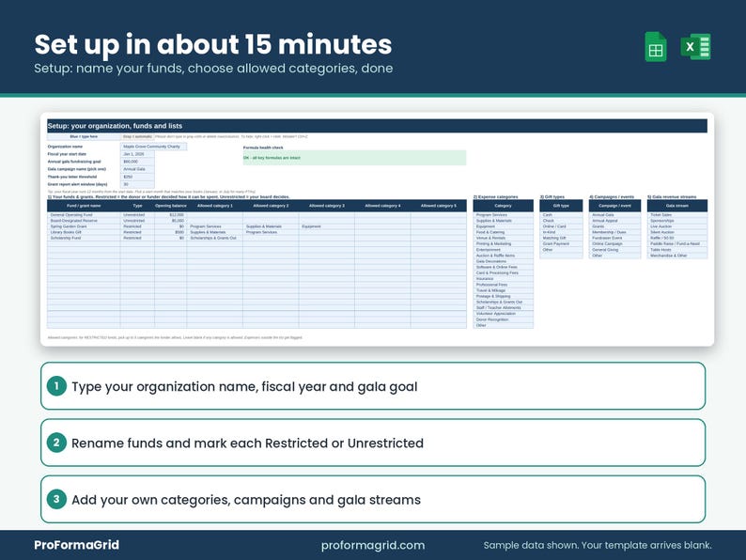
Task: Click the 'Allowed category 4' column header
Action: click(x=382, y=206)
